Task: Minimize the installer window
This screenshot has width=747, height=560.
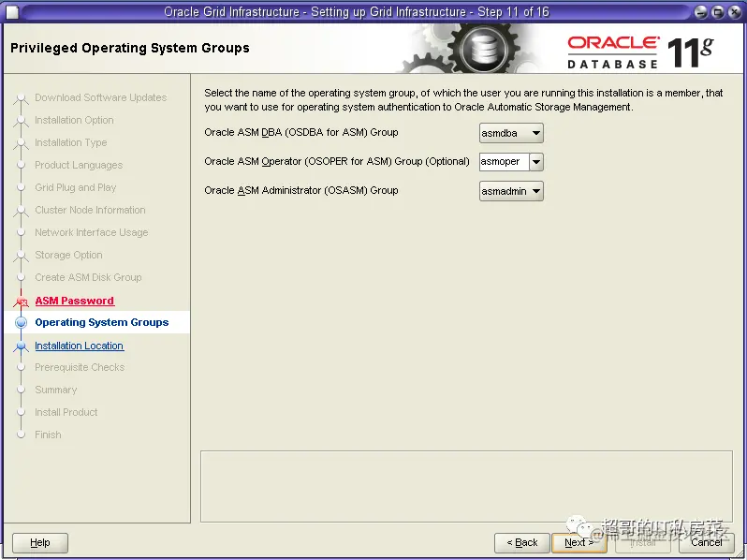Action: 701,12
